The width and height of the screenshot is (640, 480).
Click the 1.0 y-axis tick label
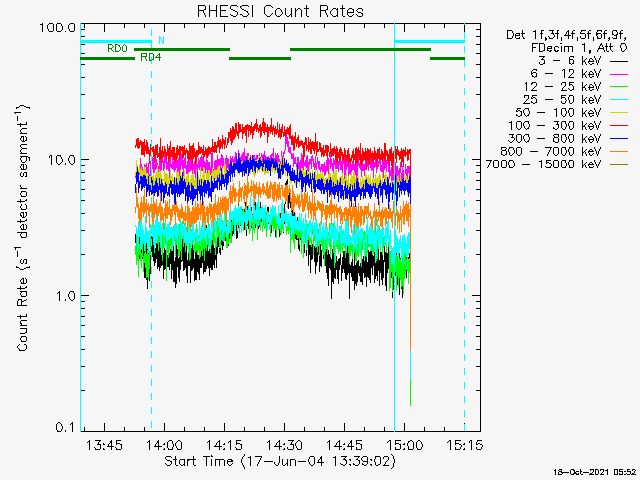pos(65,296)
